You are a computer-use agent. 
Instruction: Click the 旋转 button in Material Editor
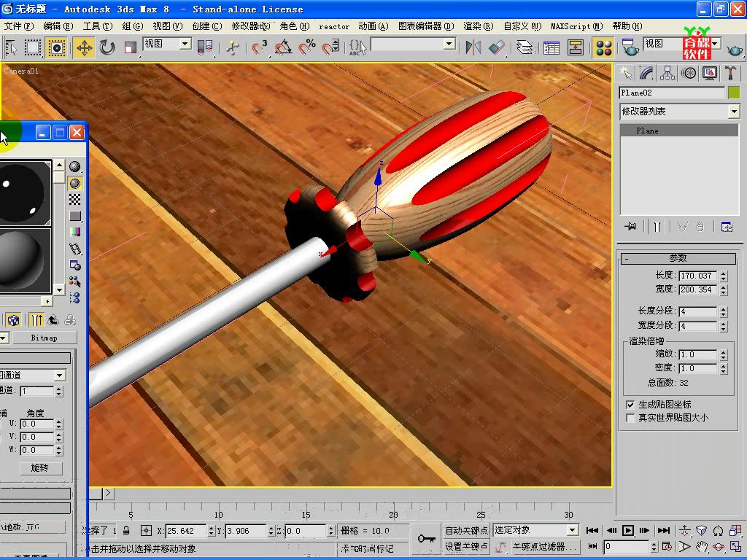(x=41, y=468)
